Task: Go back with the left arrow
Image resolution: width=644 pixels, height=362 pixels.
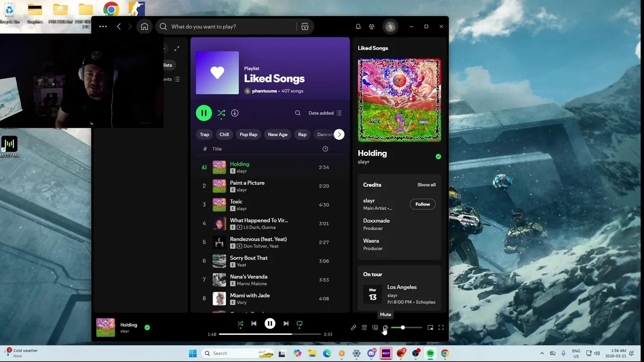Action: click(x=119, y=27)
